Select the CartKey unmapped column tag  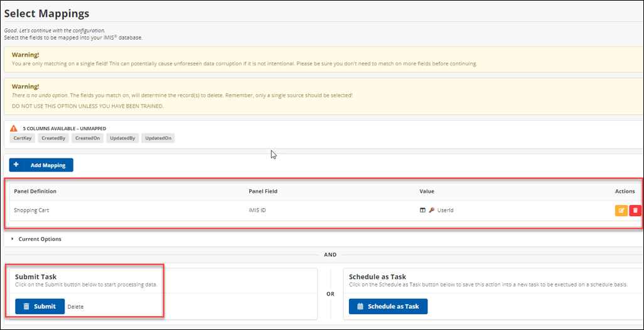coord(22,138)
